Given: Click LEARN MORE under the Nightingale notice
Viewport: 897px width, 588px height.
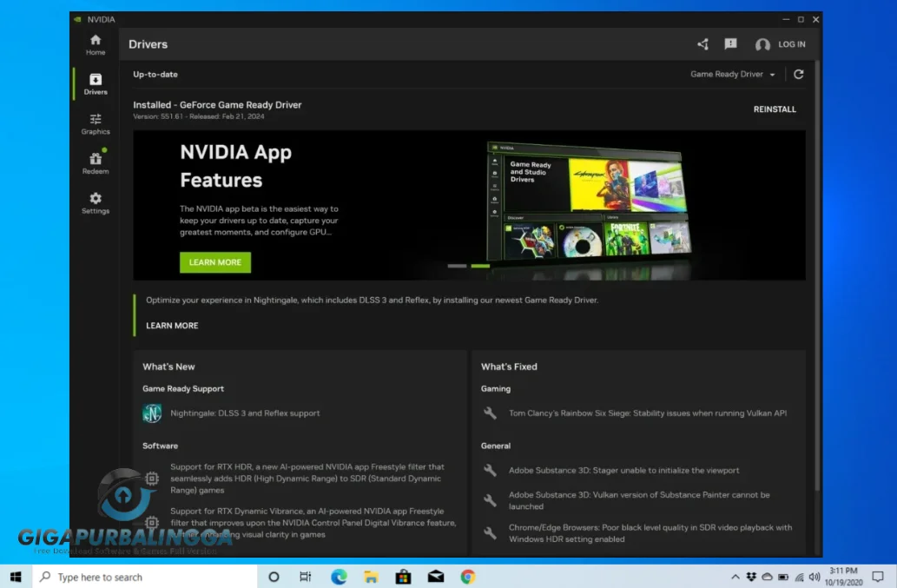Looking at the screenshot, I should pyautogui.click(x=172, y=326).
